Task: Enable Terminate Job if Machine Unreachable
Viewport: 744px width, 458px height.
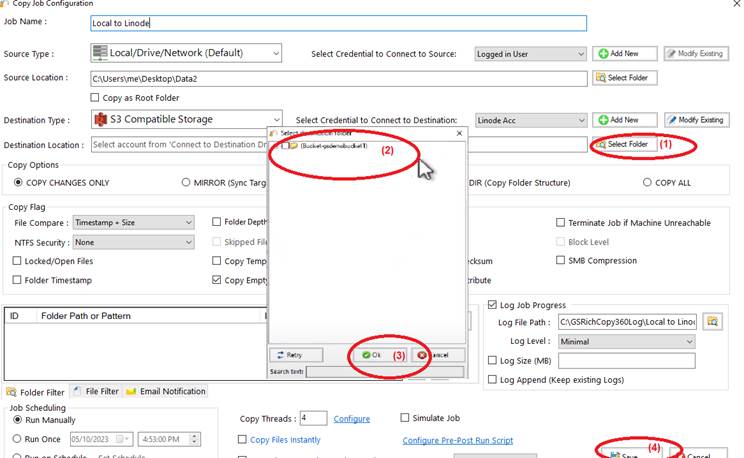Action: coord(560,223)
